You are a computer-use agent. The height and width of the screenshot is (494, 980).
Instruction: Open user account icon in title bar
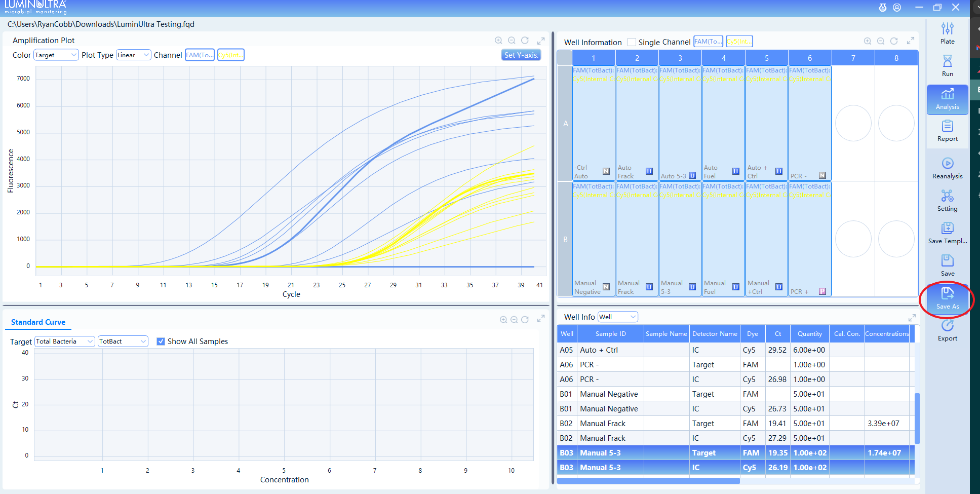pos(897,8)
